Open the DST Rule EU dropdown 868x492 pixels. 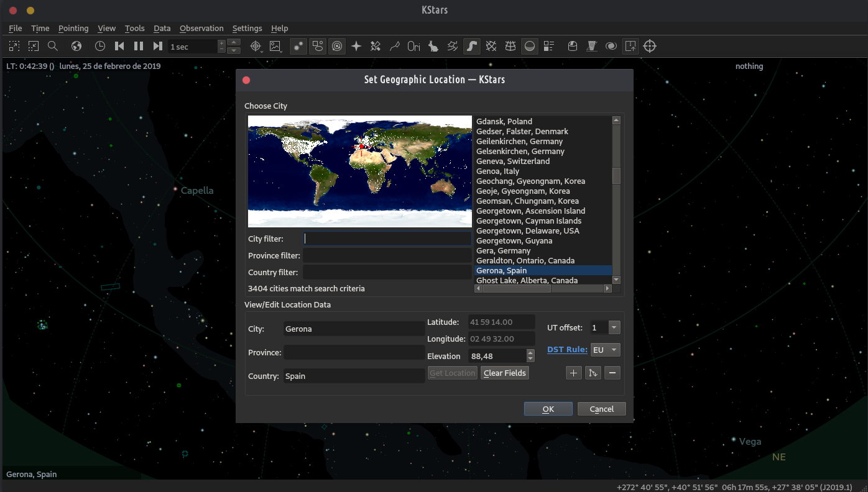coord(605,350)
